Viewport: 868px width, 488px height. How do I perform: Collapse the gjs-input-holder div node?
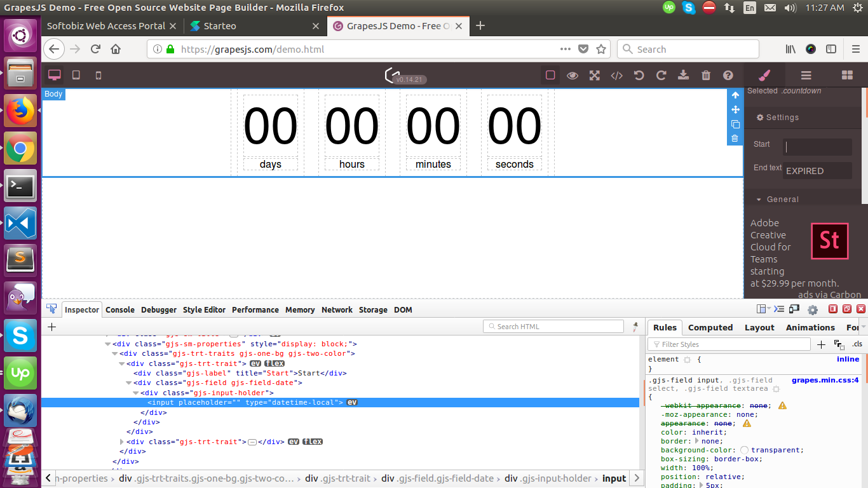pyautogui.click(x=135, y=393)
